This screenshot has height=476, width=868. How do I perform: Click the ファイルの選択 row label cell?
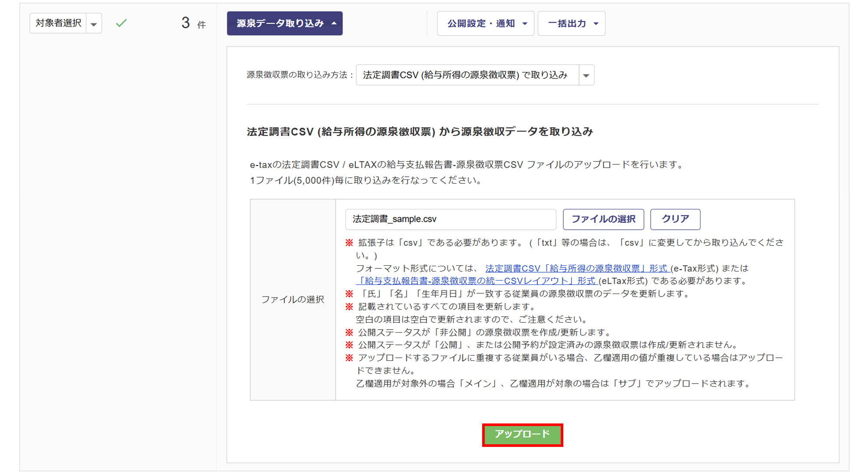point(293,300)
